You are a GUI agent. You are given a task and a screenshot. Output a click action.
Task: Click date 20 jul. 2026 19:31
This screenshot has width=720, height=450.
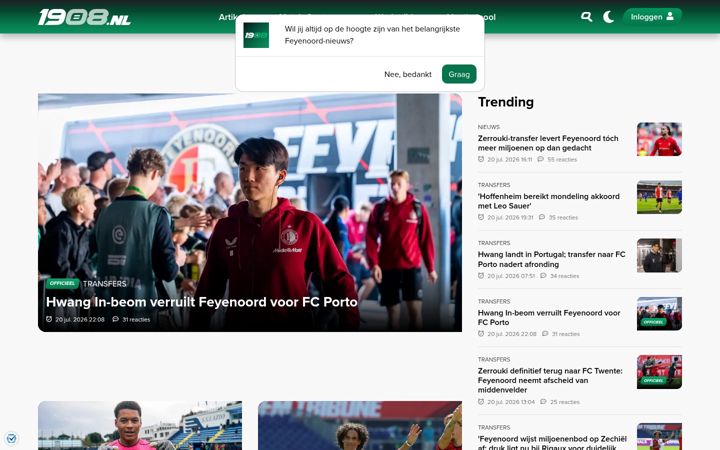pos(510,217)
